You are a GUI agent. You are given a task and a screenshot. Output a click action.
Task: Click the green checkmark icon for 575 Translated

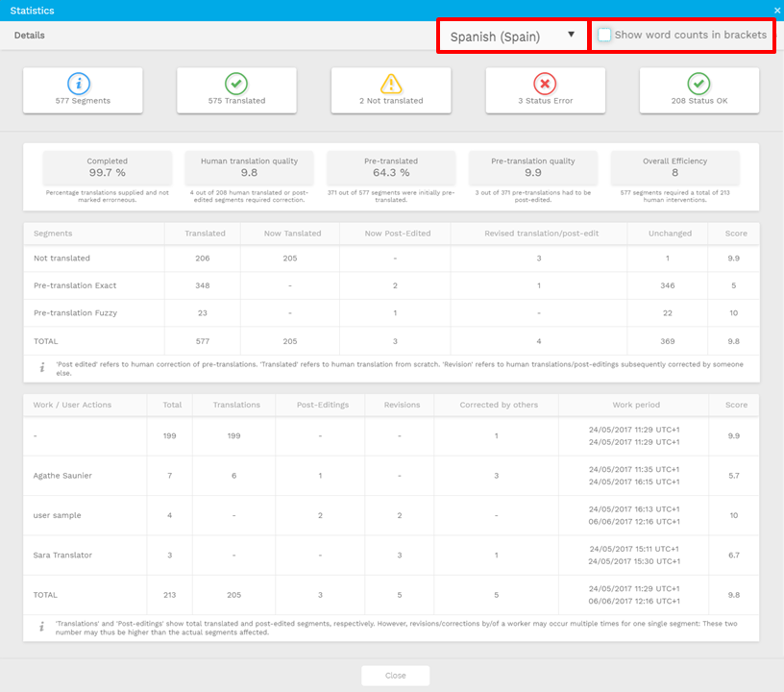(236, 84)
